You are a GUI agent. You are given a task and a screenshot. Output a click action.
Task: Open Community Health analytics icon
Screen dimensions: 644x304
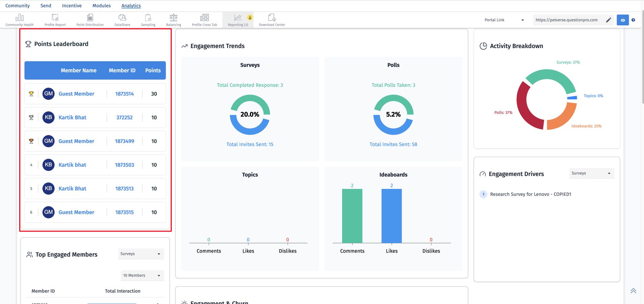pos(20,18)
